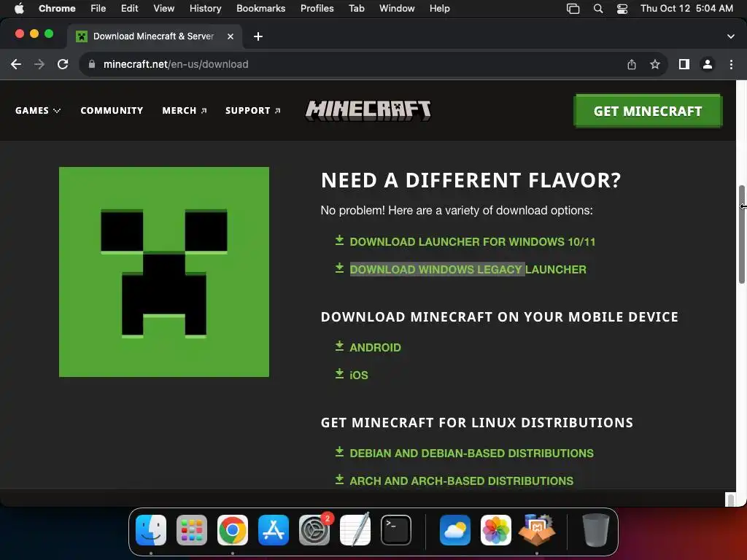Click the Chrome forward arrow
This screenshot has width=747, height=560.
click(x=39, y=64)
